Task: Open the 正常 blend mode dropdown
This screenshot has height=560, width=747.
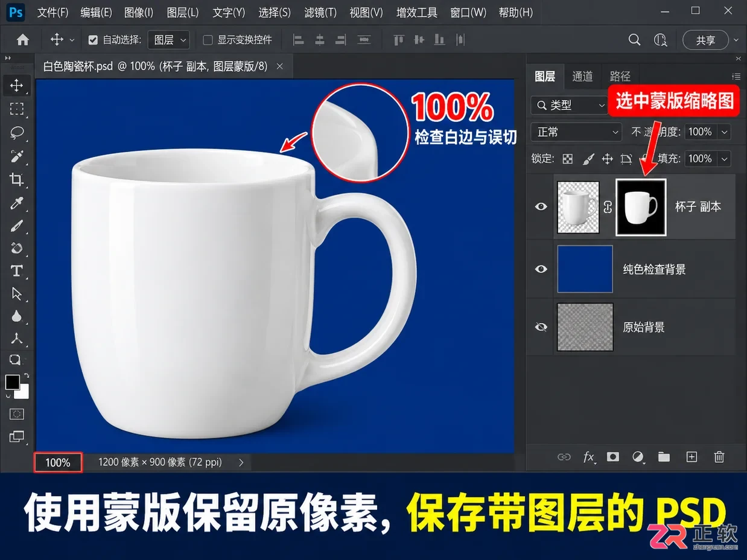Action: [576, 132]
